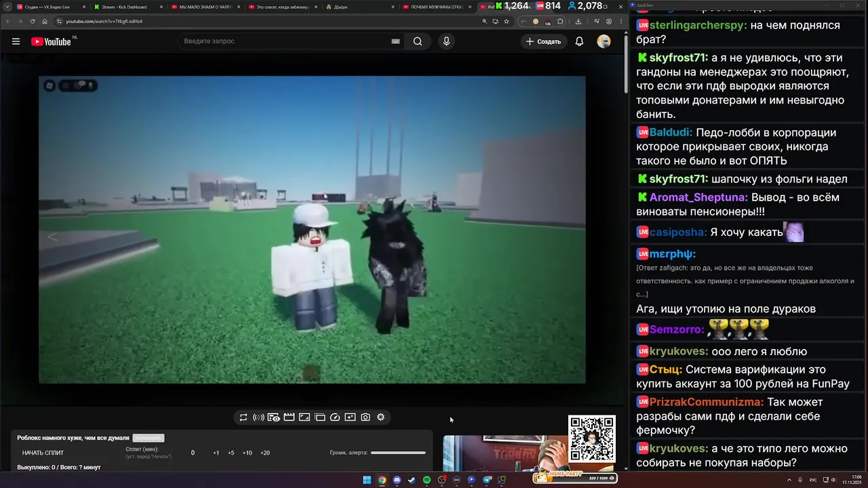This screenshot has height=488, width=868.
Task: Reload the page in the browser
Action: [x=32, y=21]
